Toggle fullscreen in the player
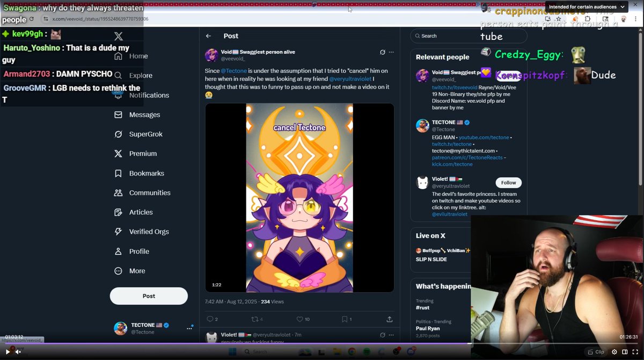Viewport: 644px width, 360px height. click(x=635, y=352)
